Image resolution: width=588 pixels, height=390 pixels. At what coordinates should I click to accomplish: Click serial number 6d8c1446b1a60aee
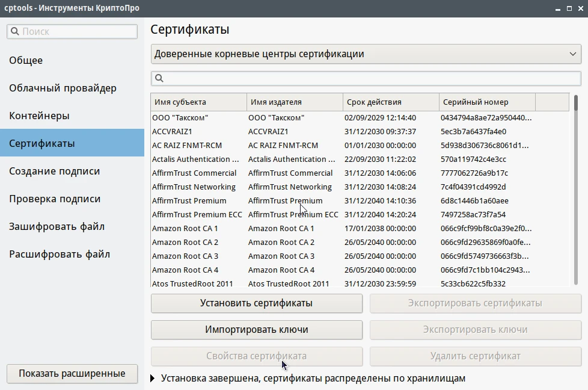tap(475, 201)
